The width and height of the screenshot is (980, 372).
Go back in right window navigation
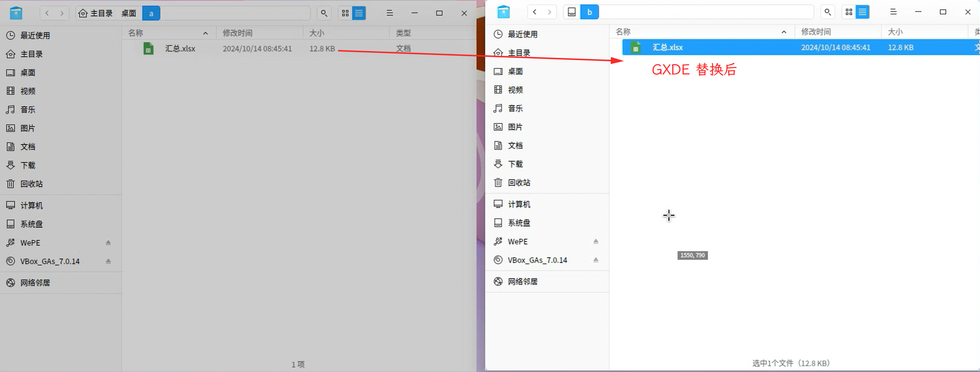tap(534, 12)
